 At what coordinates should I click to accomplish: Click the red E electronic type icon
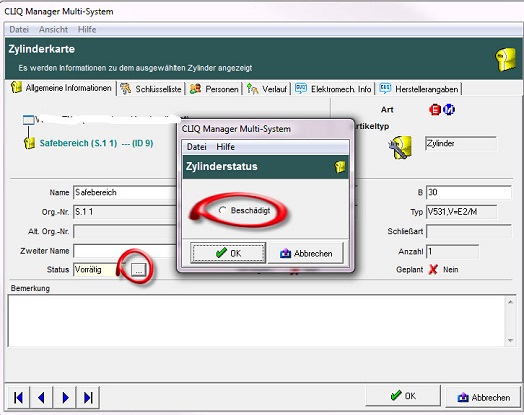coord(435,110)
